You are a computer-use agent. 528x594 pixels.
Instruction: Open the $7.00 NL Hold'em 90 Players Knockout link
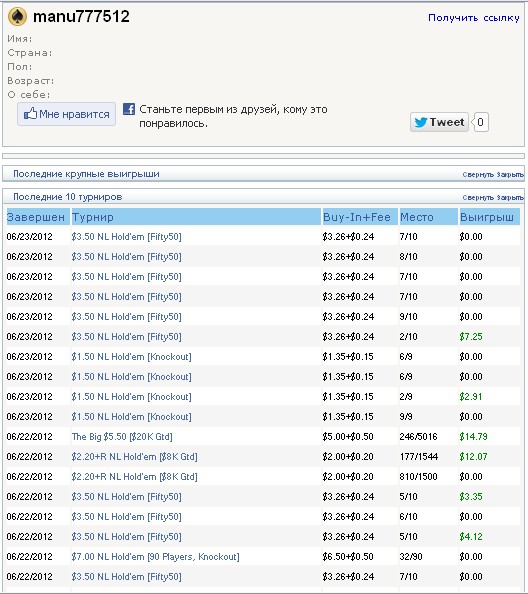point(155,556)
